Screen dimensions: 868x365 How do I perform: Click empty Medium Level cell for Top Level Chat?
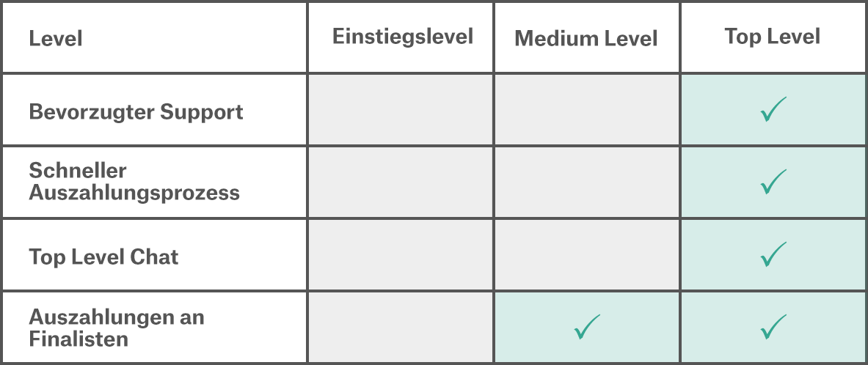click(x=587, y=254)
